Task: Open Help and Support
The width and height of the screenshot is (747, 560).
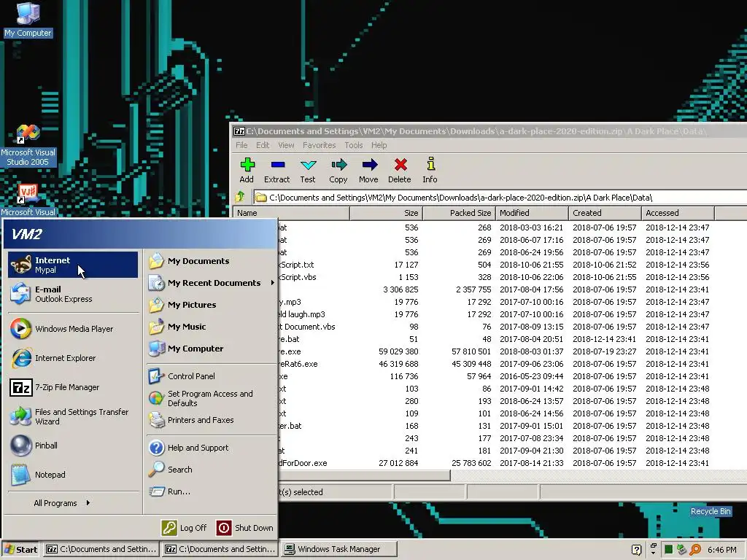Action: tap(211, 448)
